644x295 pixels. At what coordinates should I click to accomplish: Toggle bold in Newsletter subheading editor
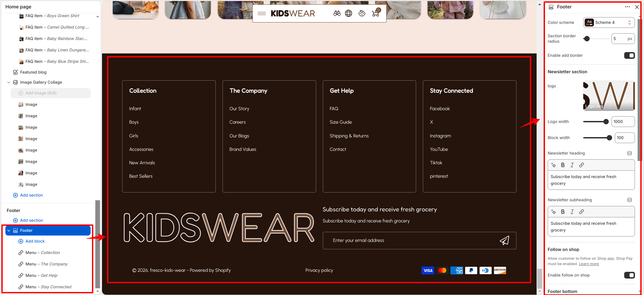(563, 212)
